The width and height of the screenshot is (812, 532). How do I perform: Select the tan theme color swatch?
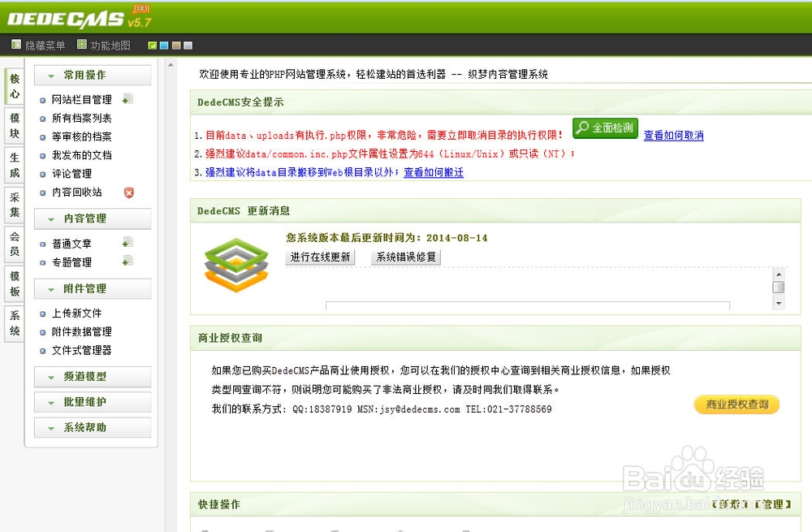click(176, 45)
